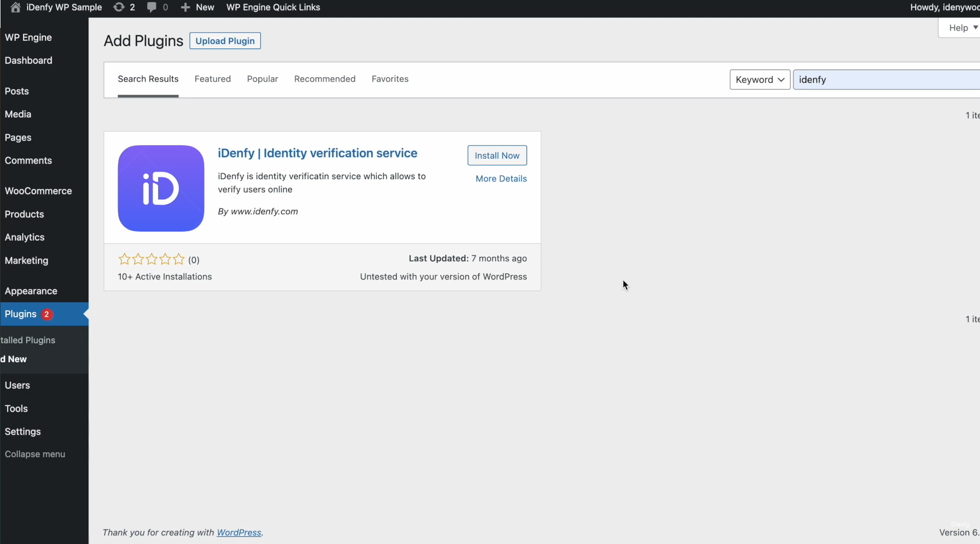Open the Keyword search type dropdown
The image size is (980, 544).
pos(760,80)
